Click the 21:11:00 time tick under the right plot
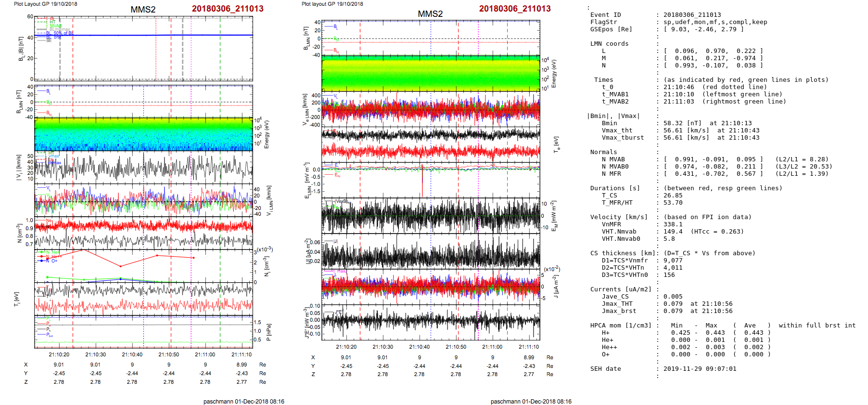The image size is (868, 405). click(x=492, y=347)
